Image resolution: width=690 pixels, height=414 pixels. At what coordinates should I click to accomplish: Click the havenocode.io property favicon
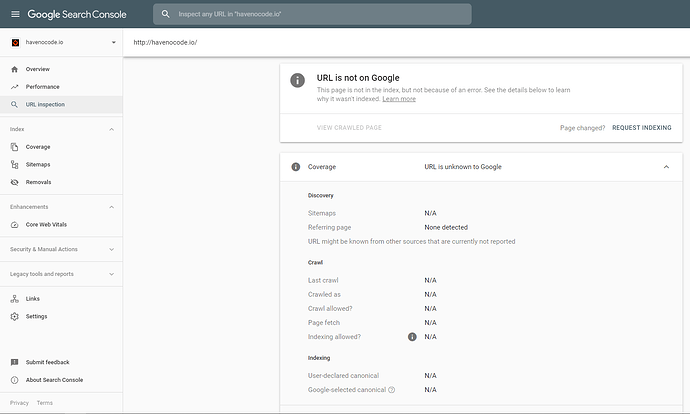[15, 42]
